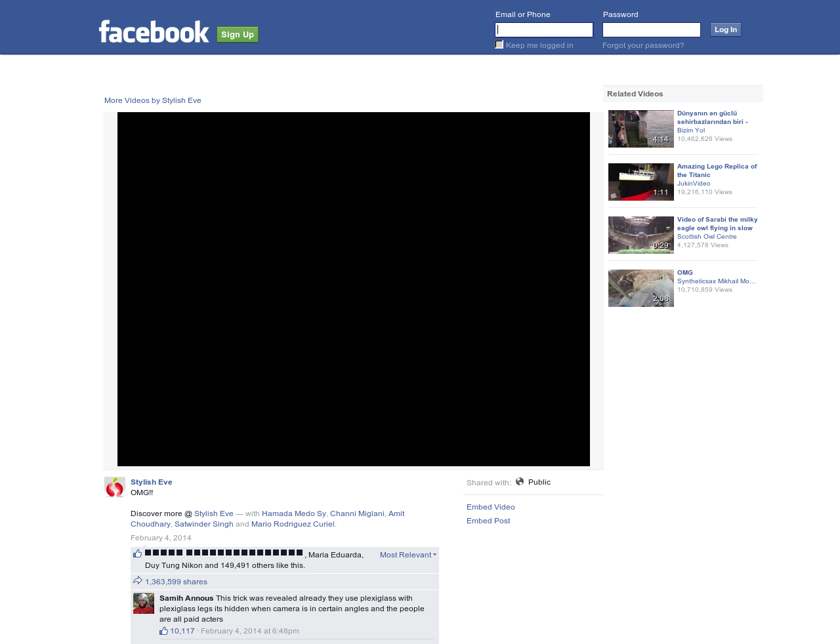Click the Public globe icon

[520, 481]
